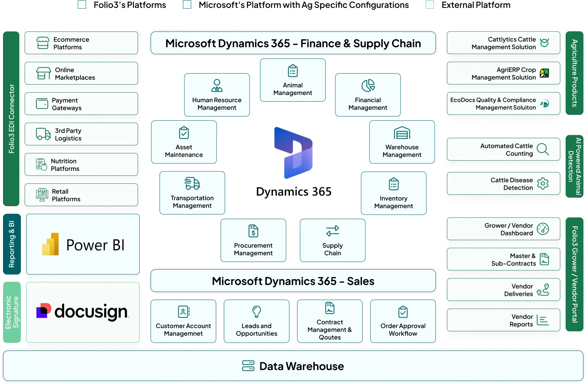This screenshot has width=588, height=384.
Task: Click the Folio3 EDI Connector vertical label
Action: pyautogui.click(x=12, y=119)
